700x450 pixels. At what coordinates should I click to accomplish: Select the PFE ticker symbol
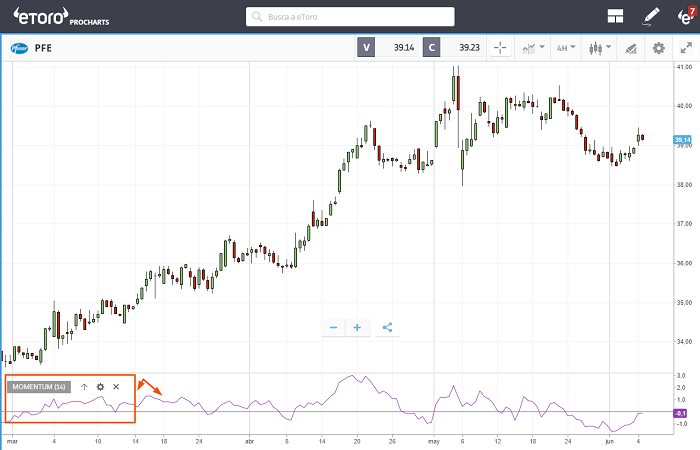pos(43,48)
